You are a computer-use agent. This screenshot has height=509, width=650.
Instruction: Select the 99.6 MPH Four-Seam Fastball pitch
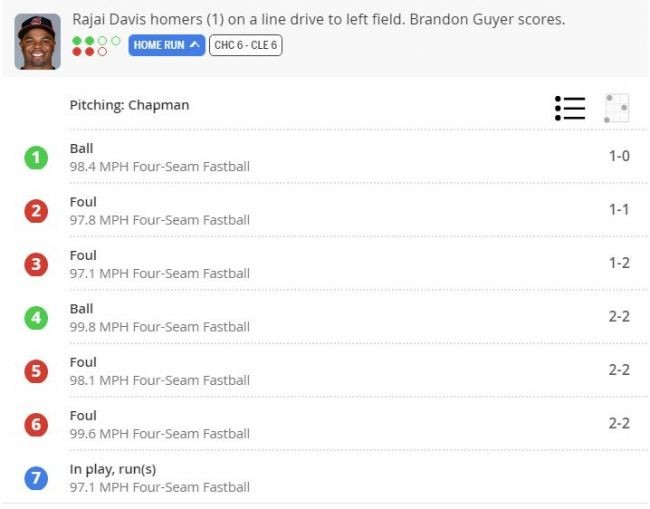click(160, 434)
